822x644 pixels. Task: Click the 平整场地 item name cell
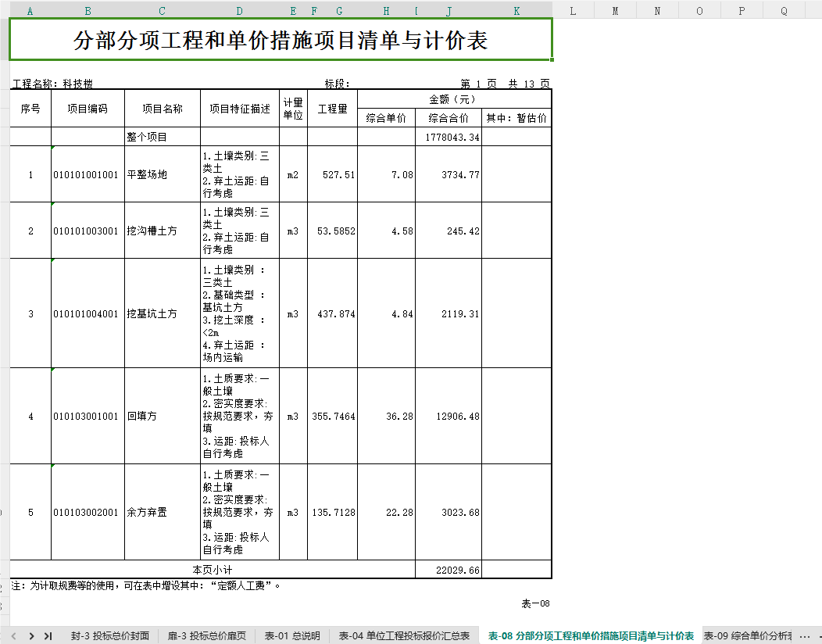(163, 174)
